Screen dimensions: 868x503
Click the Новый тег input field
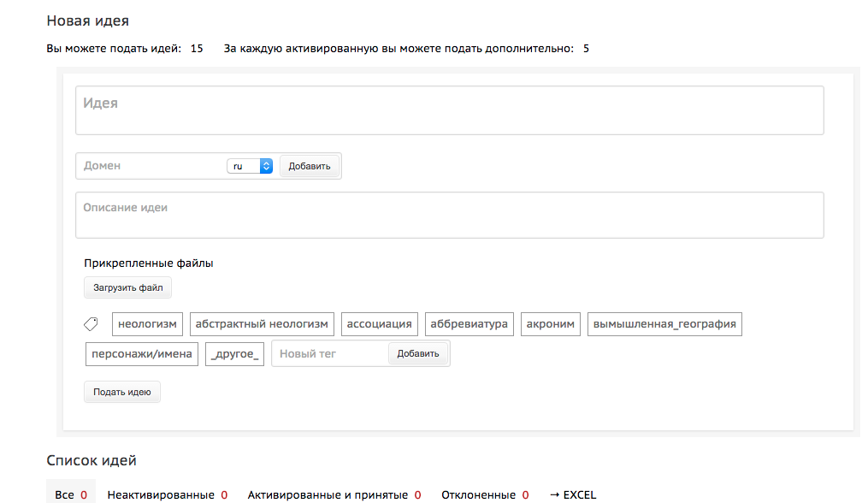[330, 353]
